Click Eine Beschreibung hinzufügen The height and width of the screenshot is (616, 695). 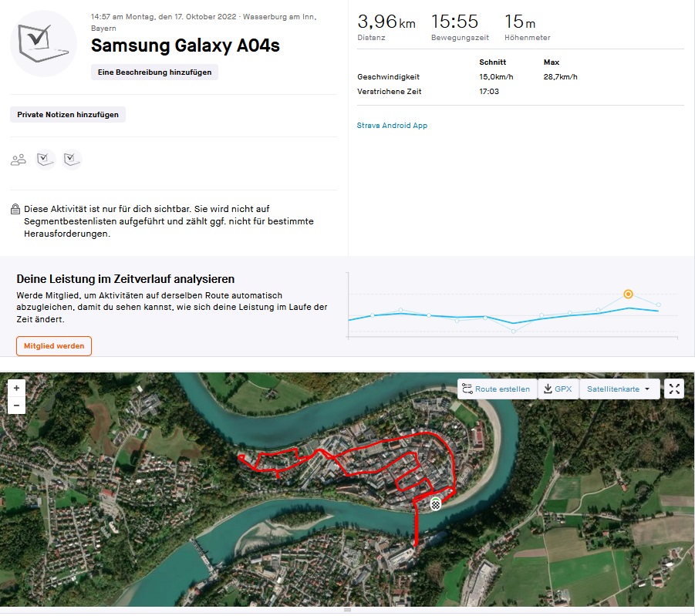[x=154, y=72]
